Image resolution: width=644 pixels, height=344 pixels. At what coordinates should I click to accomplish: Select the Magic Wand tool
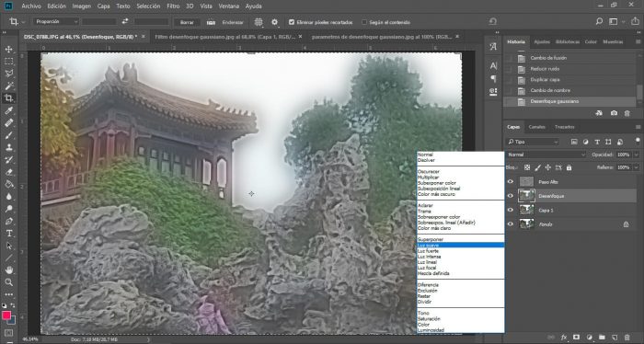[x=8, y=86]
